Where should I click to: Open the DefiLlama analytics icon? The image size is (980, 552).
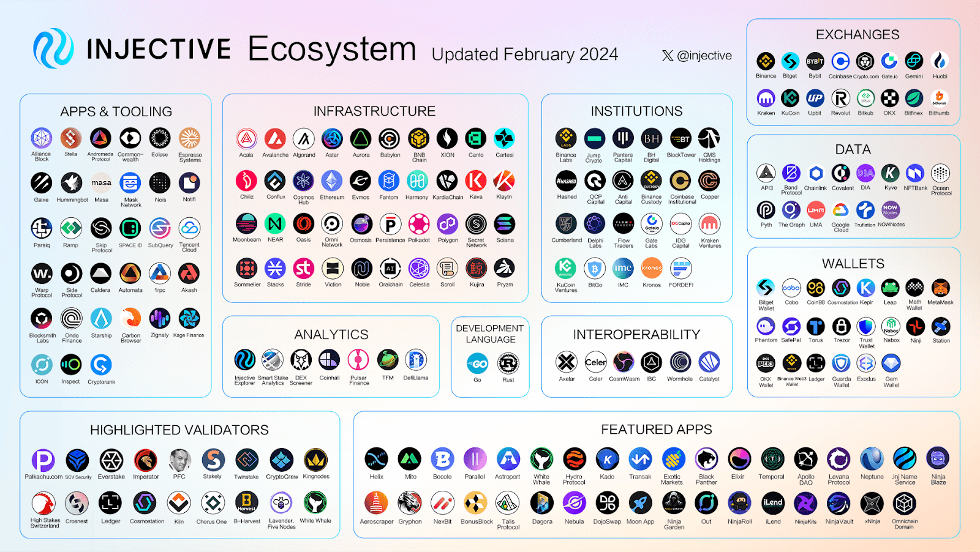[416, 360]
